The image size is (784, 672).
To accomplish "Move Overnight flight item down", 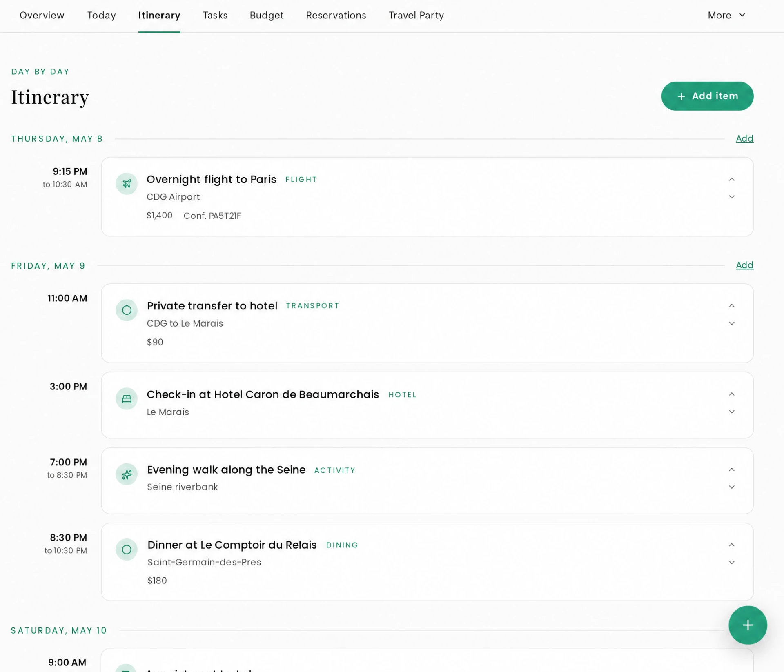I will pyautogui.click(x=732, y=197).
